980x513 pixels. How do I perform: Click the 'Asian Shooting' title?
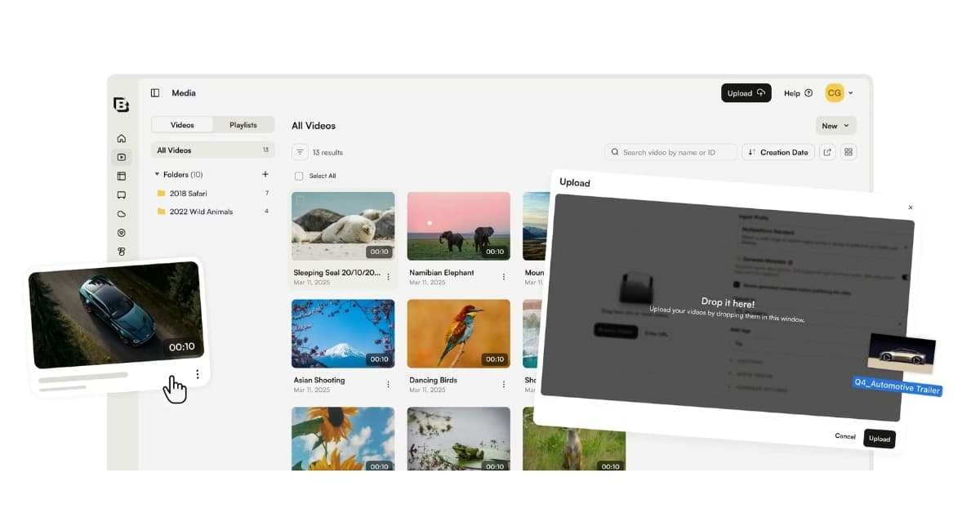pos(319,380)
